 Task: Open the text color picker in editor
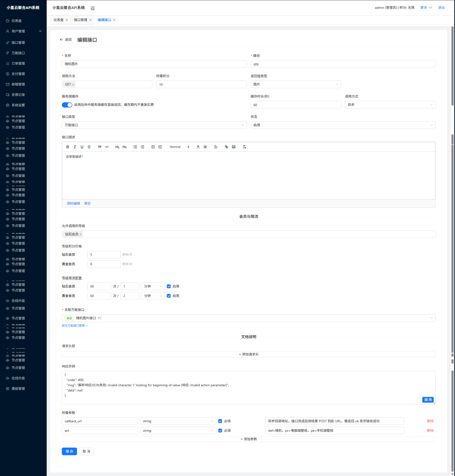pos(198,147)
